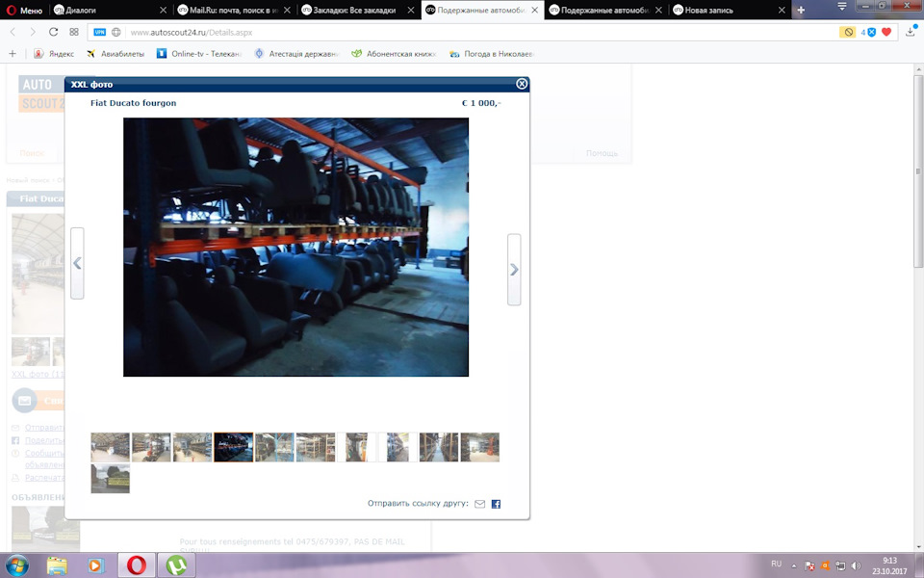924x578 pixels.
Task: Close the Mail.Ru tab
Action: (287, 10)
